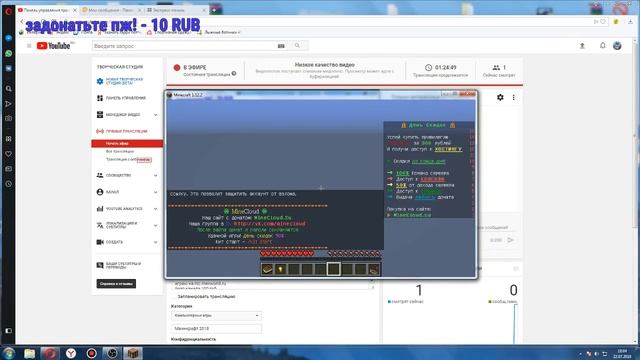This screenshot has height=360, width=640.
Task: Open the sidebar snapshot camera icon
Action: coord(8,118)
